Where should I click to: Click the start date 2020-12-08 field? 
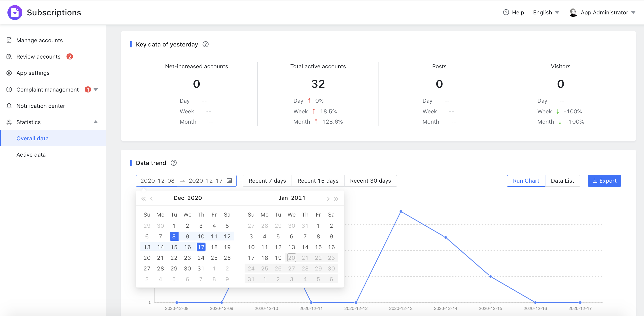(157, 181)
